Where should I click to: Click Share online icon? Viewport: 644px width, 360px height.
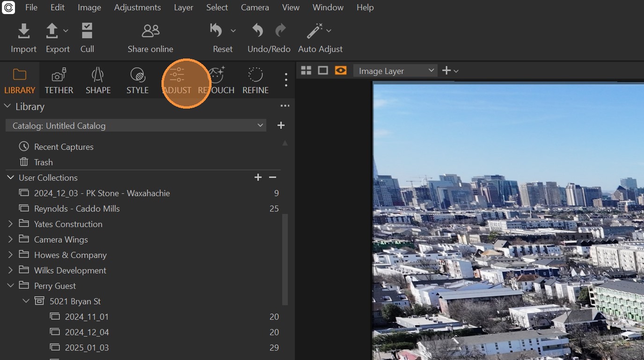(x=150, y=31)
